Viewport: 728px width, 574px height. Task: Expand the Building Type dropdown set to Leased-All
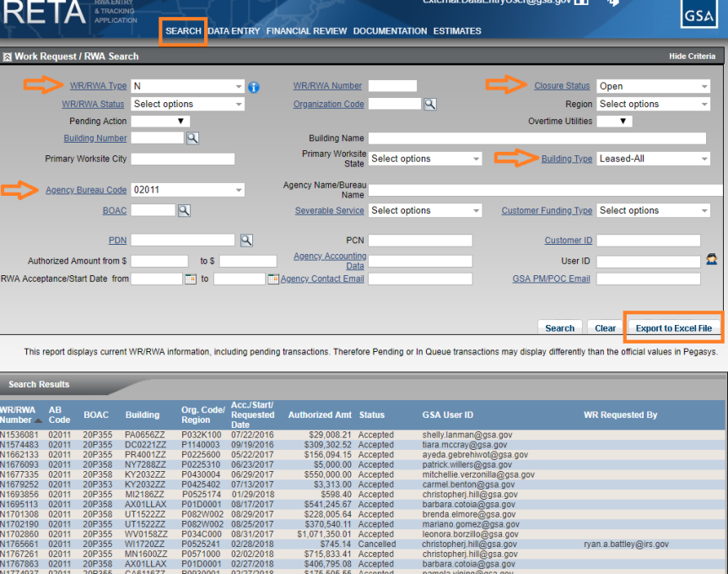tap(704, 158)
